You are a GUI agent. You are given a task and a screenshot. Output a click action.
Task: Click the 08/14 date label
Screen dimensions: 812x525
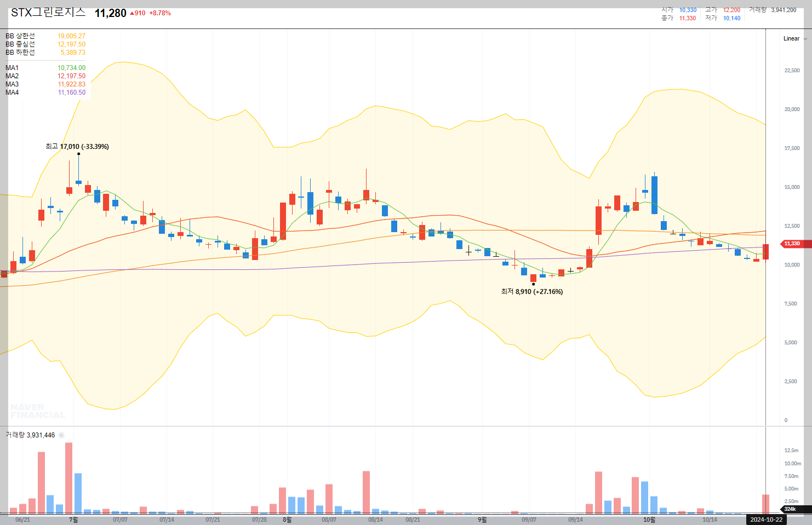click(x=375, y=520)
